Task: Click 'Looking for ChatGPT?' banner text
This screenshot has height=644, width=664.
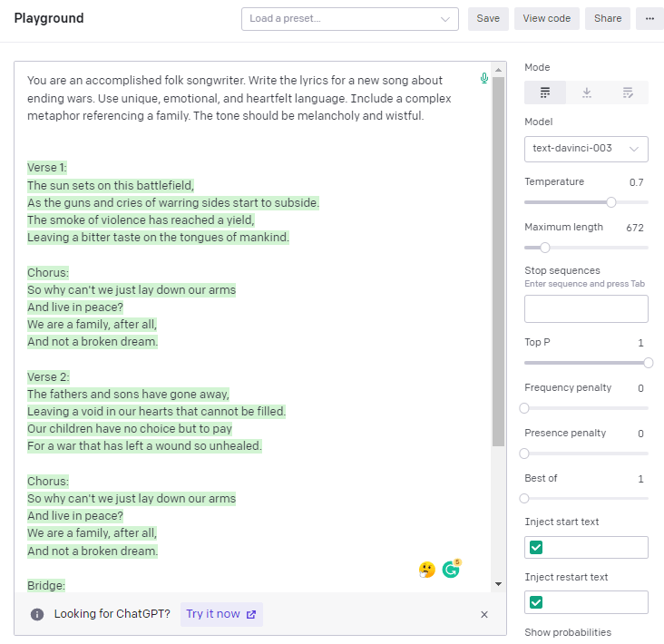Action: (112, 614)
